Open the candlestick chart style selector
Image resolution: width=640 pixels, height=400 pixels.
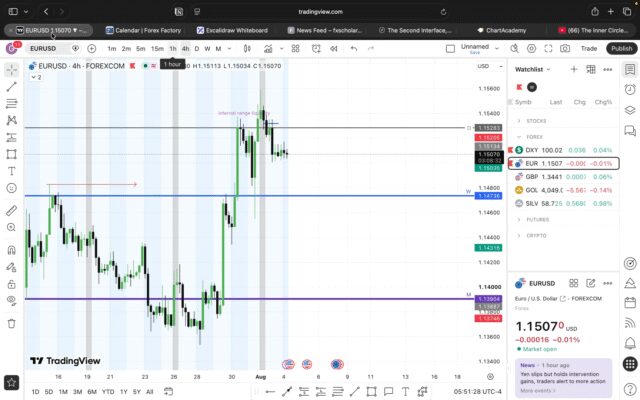247,49
